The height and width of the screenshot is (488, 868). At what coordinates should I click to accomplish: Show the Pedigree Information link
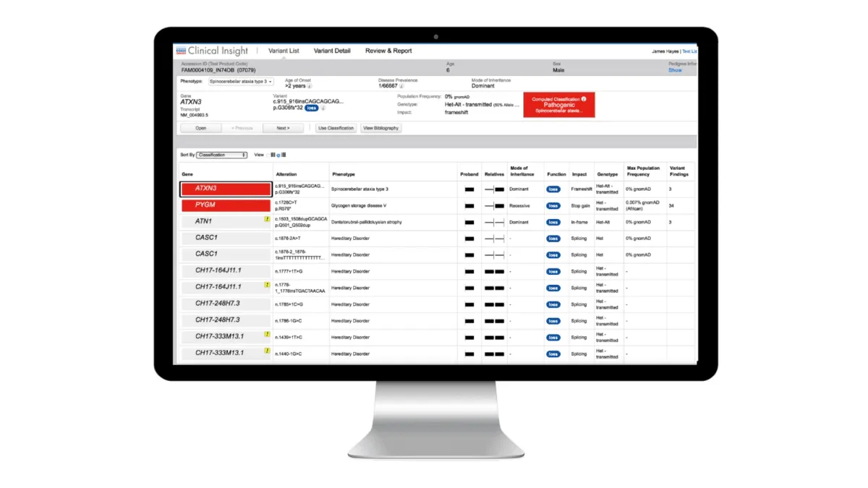coord(674,70)
